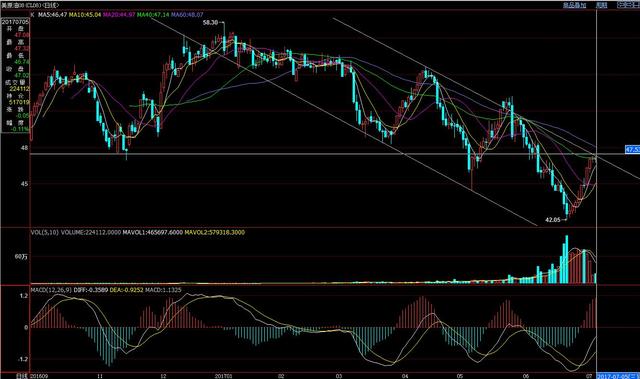Click the chart title 美原油 (CL08) 日线
This screenshot has height=379, width=640.
click(x=30, y=5)
